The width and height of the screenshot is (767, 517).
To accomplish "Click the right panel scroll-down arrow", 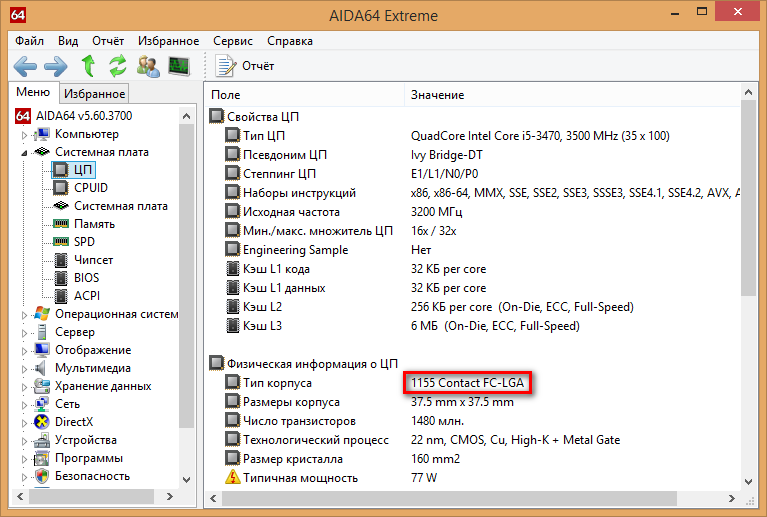I will pos(748,482).
